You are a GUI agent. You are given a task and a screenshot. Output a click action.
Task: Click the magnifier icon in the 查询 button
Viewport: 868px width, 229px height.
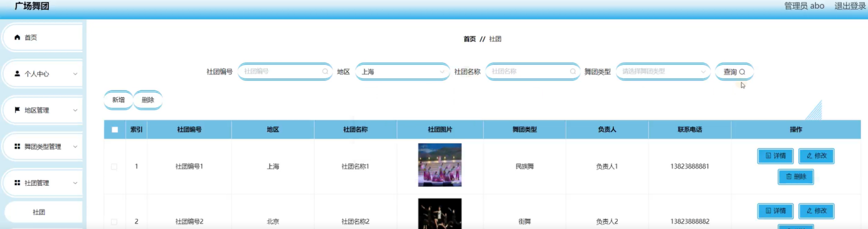tap(743, 72)
